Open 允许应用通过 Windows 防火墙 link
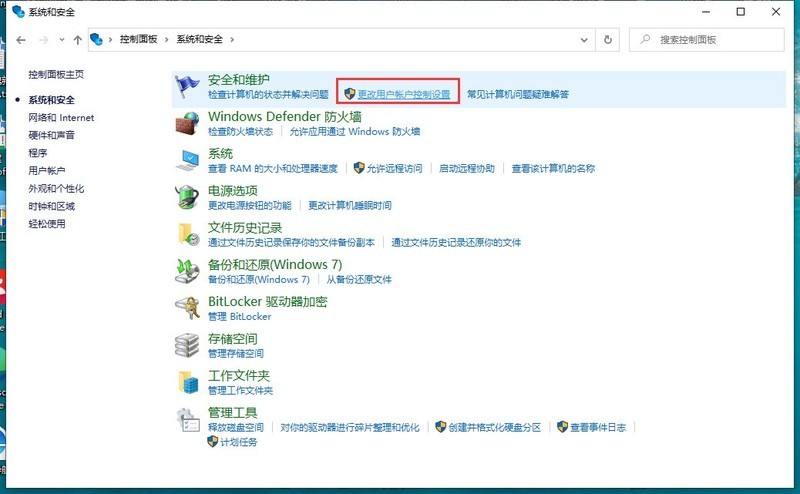Viewport: 800px width, 494px height. pos(355,132)
